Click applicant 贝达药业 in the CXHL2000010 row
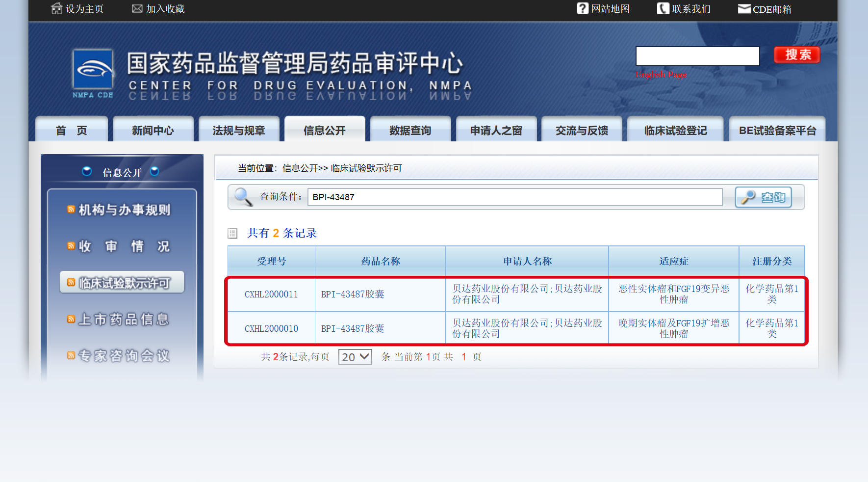This screenshot has height=482, width=868. click(527, 328)
